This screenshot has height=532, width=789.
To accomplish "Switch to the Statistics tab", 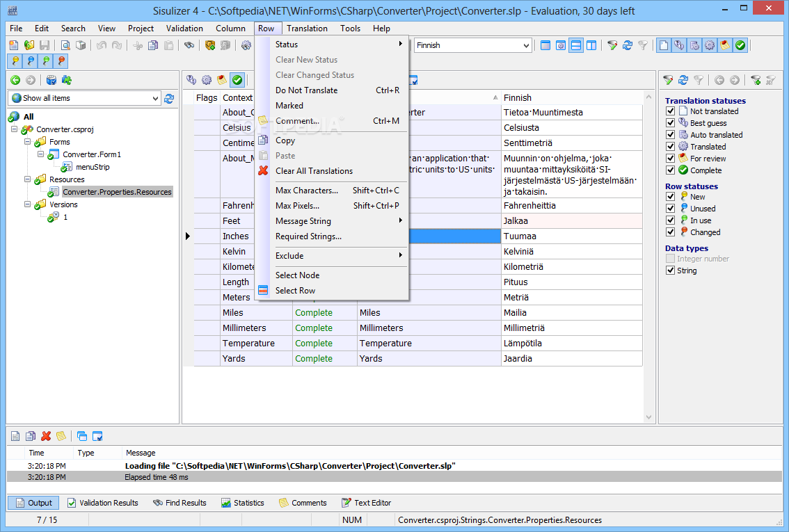I will pyautogui.click(x=243, y=503).
